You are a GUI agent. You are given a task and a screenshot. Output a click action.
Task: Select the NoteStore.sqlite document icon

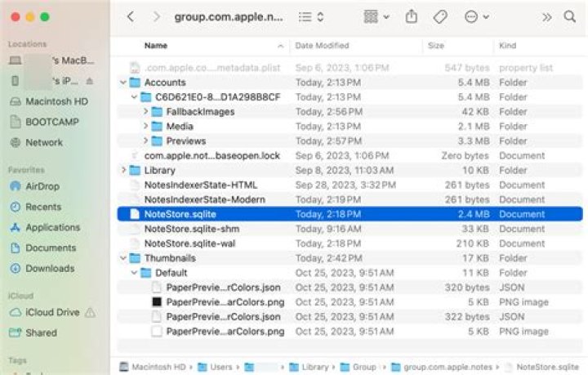(135, 214)
